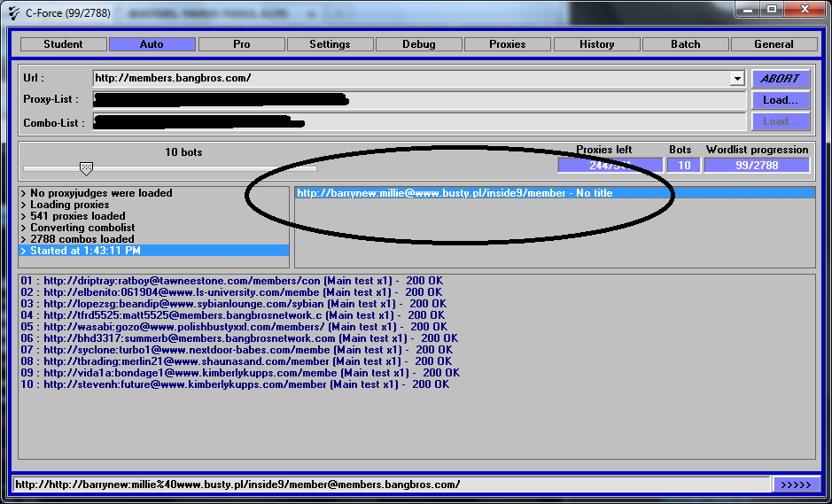Close the C-Force window

pyautogui.click(x=804, y=9)
